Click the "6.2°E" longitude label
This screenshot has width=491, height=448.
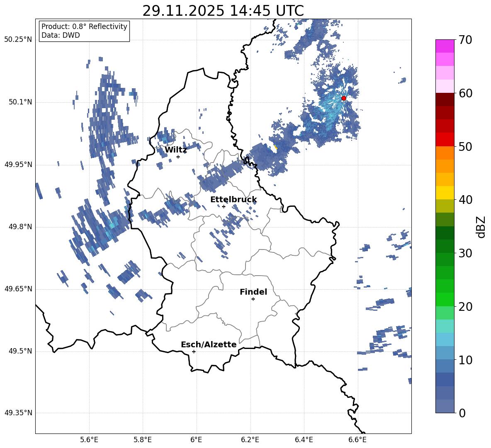click(250, 440)
